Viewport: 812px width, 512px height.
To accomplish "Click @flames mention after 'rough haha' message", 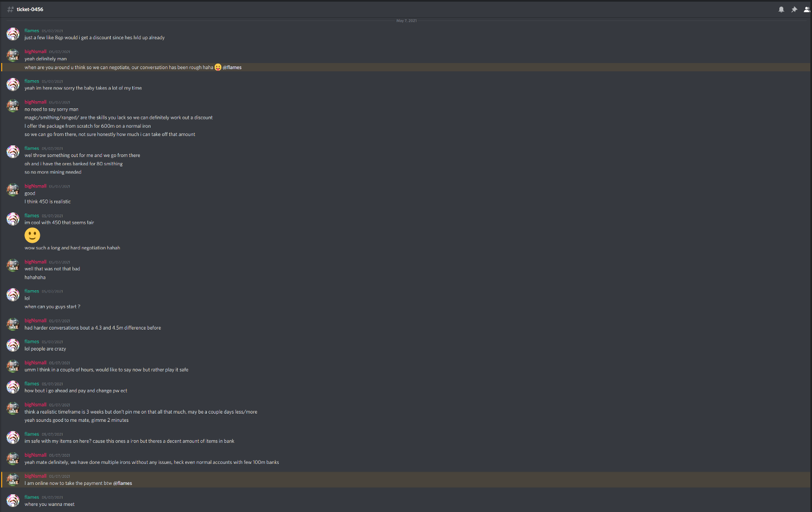I will coord(232,67).
